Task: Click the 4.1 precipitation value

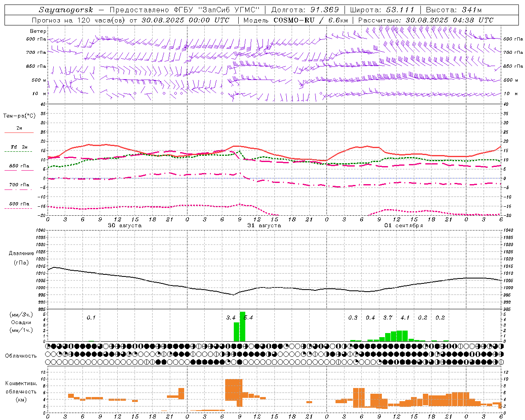Action: pyautogui.click(x=405, y=317)
